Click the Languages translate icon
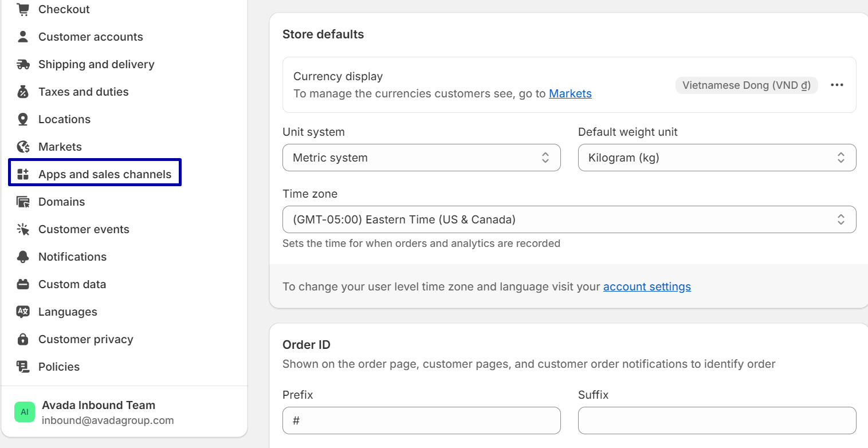The height and width of the screenshot is (448, 868). coord(23,312)
